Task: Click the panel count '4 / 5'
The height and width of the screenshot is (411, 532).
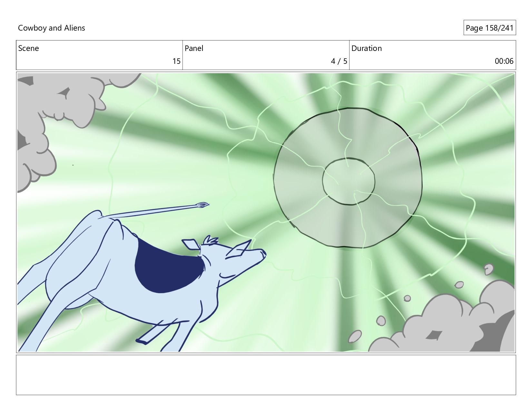Action: click(x=339, y=61)
